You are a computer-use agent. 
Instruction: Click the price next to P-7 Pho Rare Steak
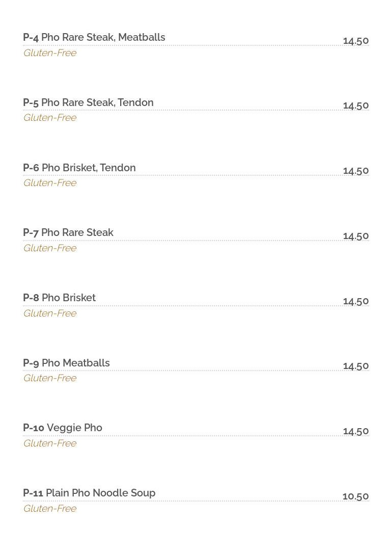click(x=356, y=236)
